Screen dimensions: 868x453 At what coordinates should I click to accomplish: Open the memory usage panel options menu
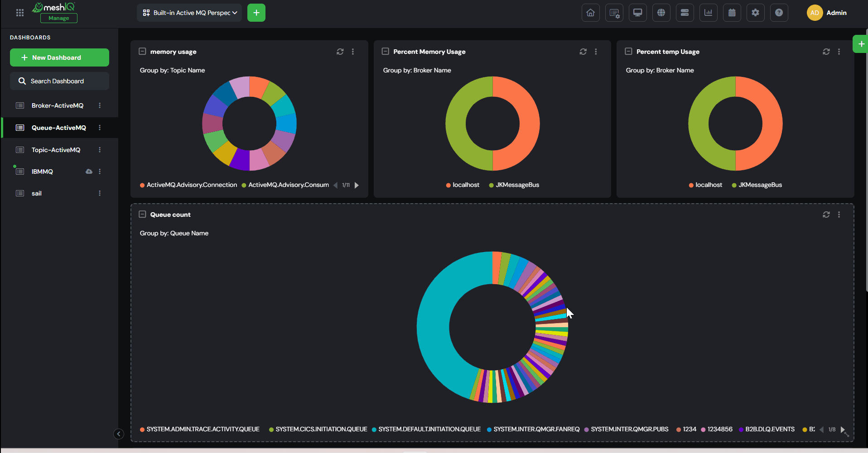click(x=353, y=52)
